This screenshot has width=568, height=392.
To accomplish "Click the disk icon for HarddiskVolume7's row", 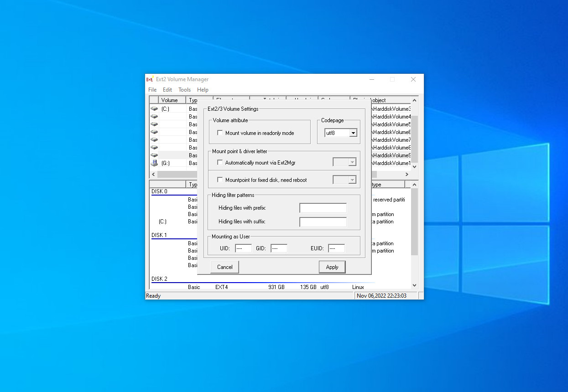I will pos(154,139).
